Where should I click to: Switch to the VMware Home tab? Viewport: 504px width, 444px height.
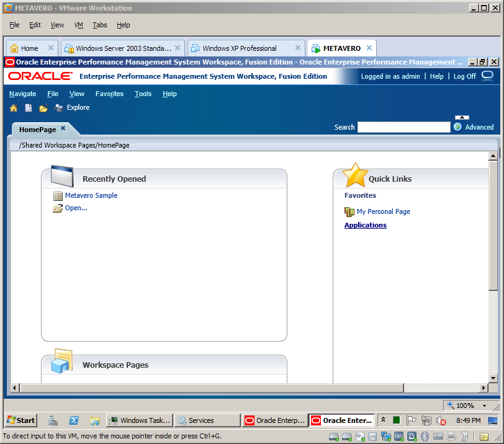pyautogui.click(x=32, y=48)
